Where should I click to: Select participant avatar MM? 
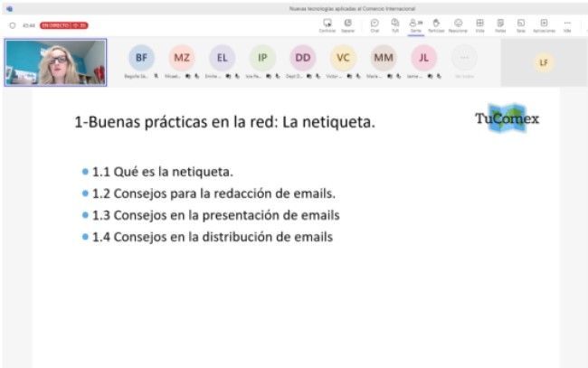pos(384,58)
